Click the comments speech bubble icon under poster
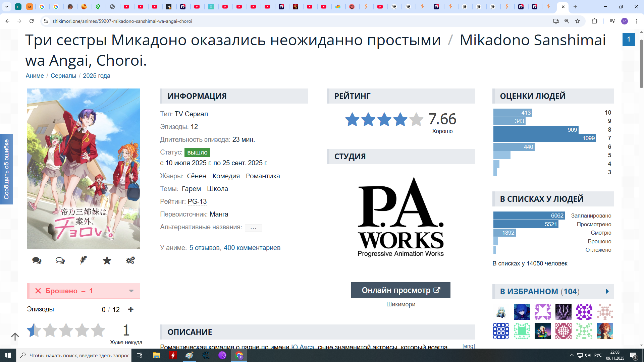 tap(37, 260)
